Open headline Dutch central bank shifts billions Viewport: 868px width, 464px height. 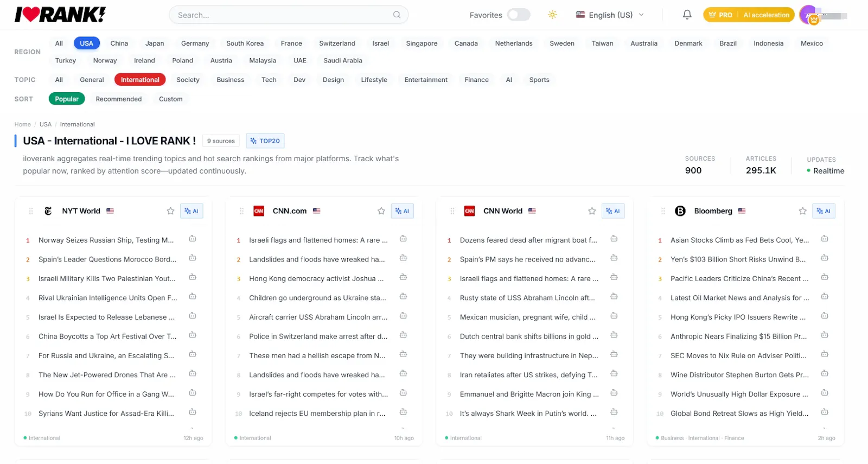click(x=529, y=336)
